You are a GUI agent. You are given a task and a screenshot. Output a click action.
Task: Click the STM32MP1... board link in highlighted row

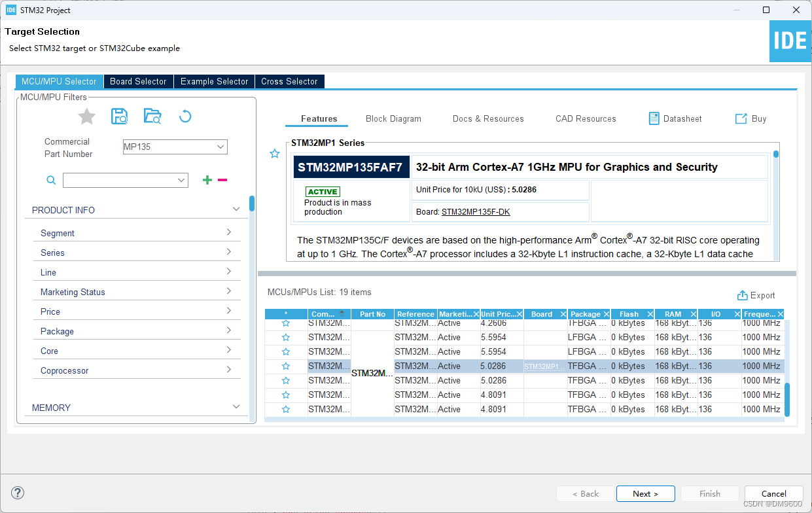544,366
